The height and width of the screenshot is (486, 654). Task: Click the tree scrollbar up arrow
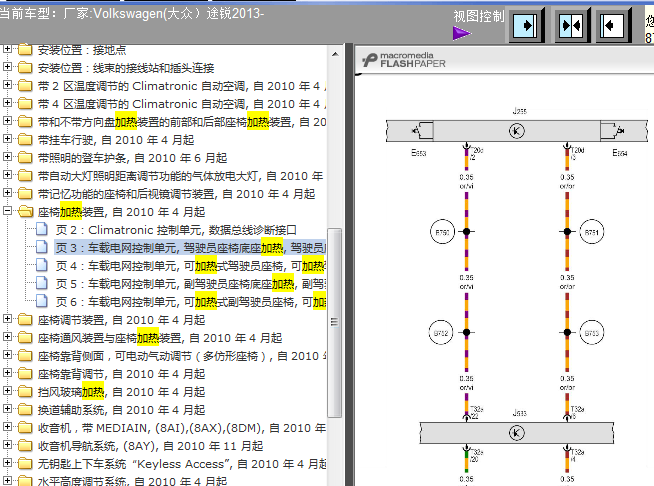335,54
